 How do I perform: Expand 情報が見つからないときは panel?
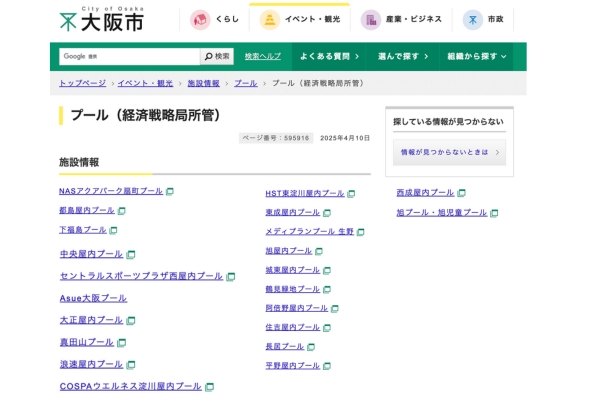[x=449, y=152]
